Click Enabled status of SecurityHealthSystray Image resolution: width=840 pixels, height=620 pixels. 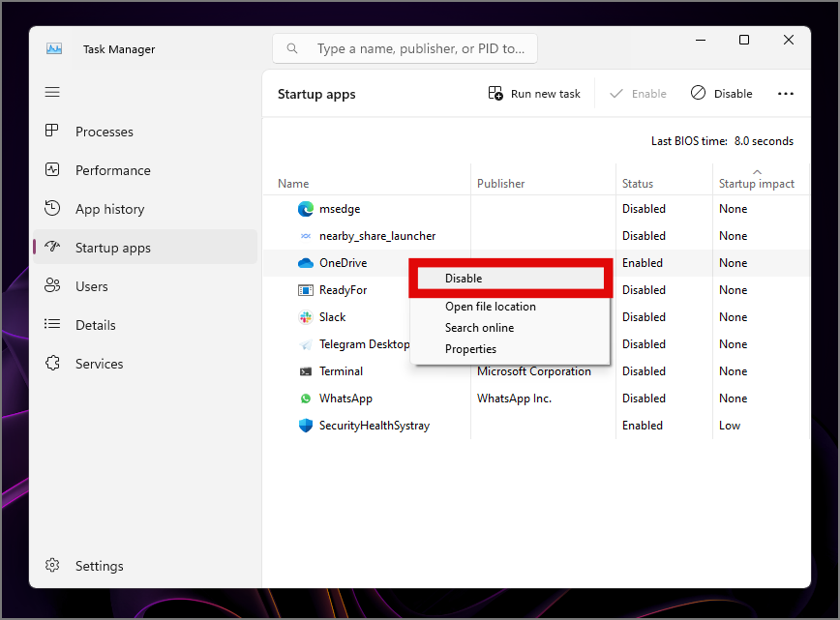coord(643,426)
